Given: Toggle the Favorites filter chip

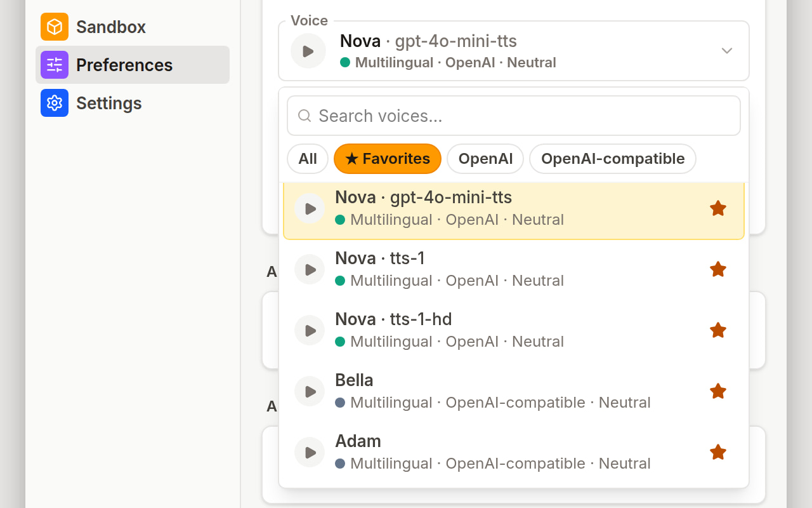Looking at the screenshot, I should coord(388,159).
